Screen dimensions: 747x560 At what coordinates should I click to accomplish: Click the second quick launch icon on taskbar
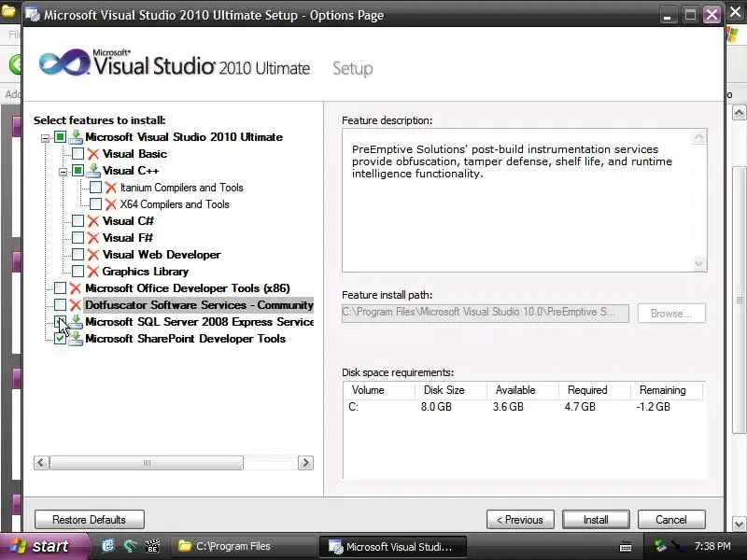point(130,546)
